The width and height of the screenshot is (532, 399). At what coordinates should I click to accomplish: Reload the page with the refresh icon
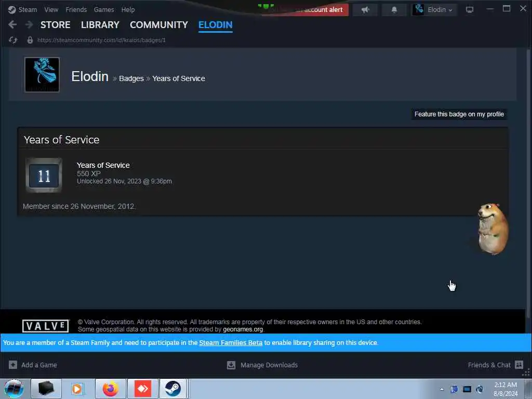pyautogui.click(x=13, y=40)
